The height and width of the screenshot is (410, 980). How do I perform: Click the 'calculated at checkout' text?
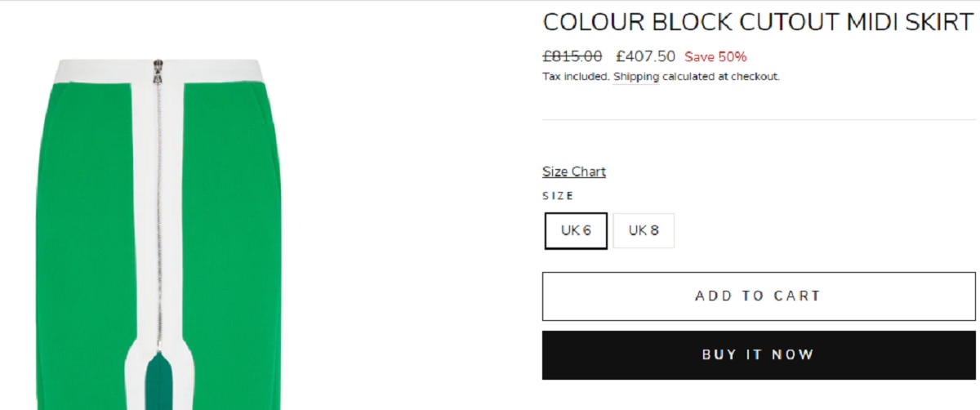tap(721, 77)
